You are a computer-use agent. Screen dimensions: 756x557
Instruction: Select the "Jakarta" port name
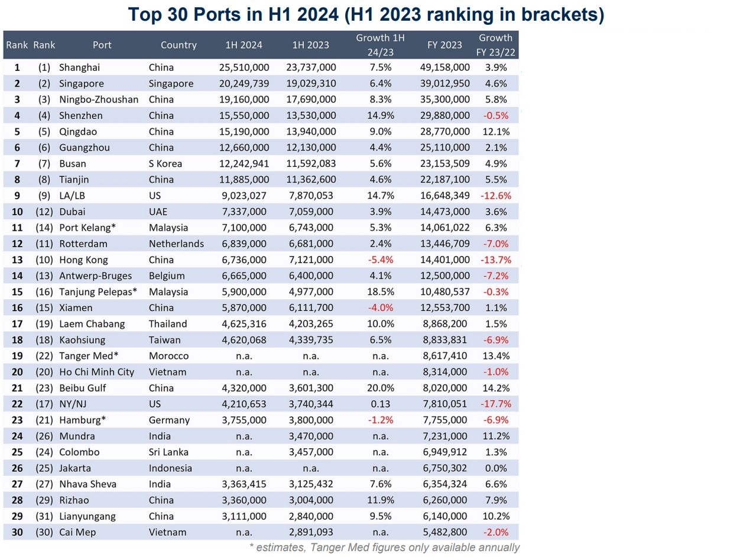tap(75, 468)
